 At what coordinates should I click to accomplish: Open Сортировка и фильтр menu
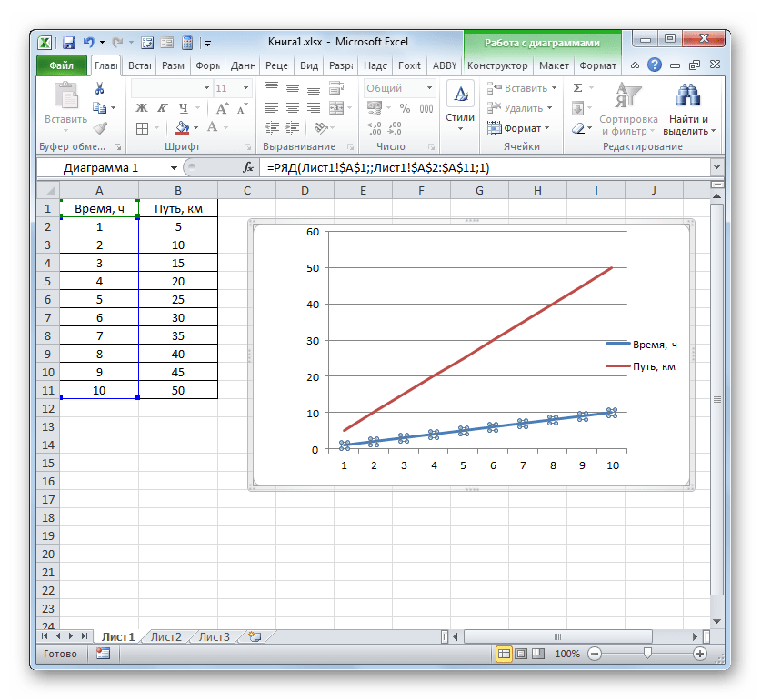click(x=628, y=110)
